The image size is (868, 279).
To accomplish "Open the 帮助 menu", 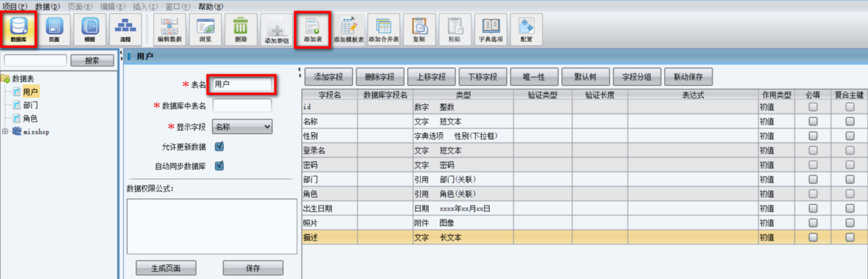I will [211, 6].
